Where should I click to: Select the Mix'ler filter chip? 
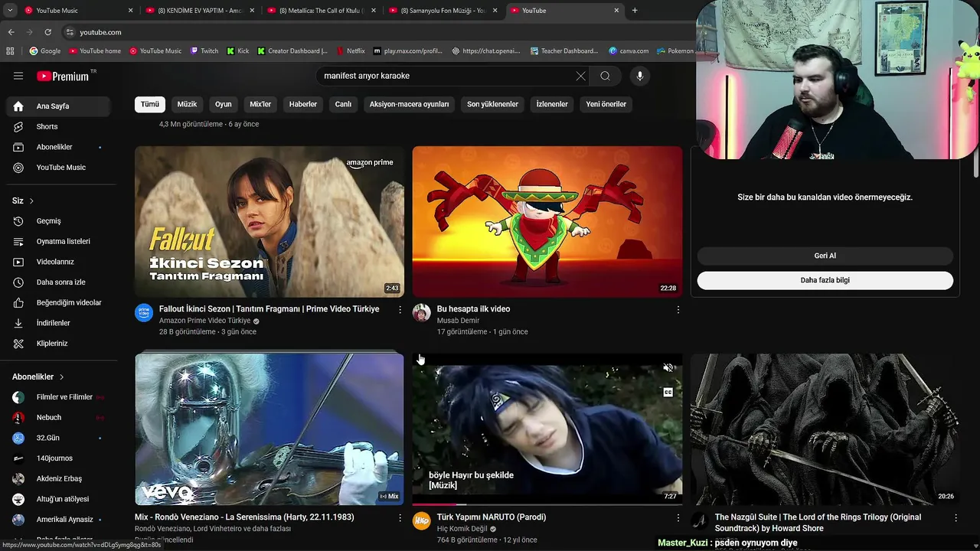point(260,104)
